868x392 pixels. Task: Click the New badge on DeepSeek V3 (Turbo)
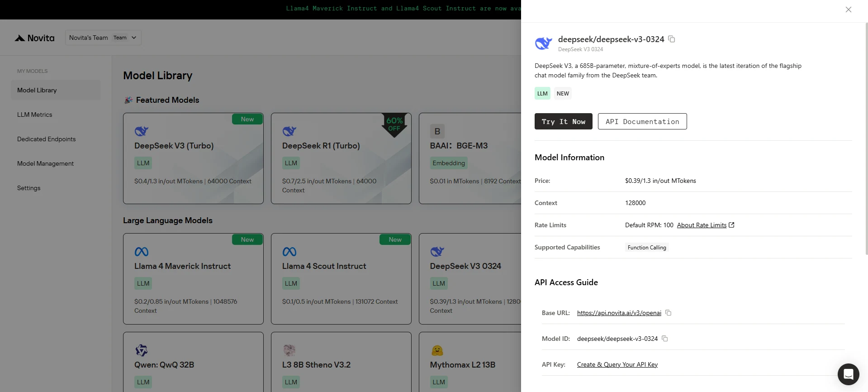(x=247, y=119)
